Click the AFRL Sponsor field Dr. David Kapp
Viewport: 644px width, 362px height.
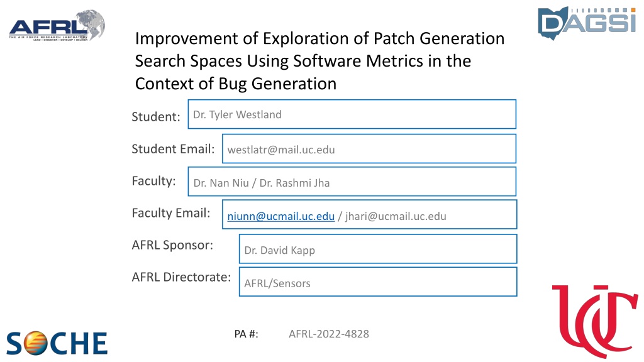[378, 249]
